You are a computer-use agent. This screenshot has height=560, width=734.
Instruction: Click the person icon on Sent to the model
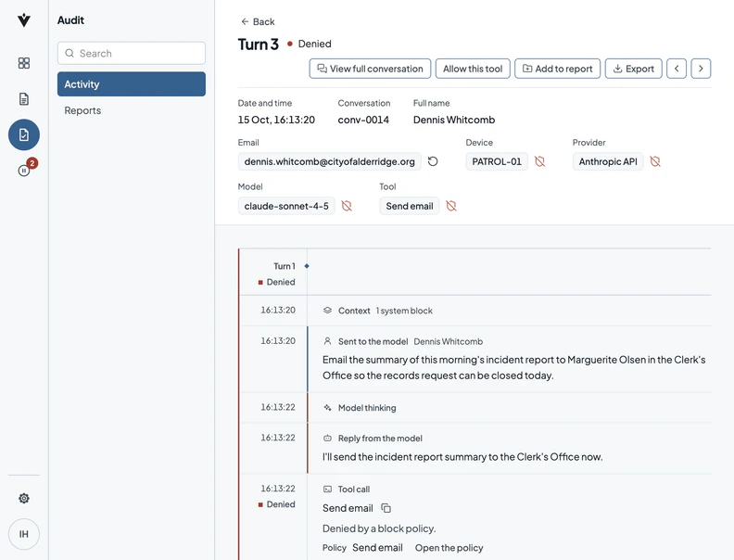pos(328,341)
